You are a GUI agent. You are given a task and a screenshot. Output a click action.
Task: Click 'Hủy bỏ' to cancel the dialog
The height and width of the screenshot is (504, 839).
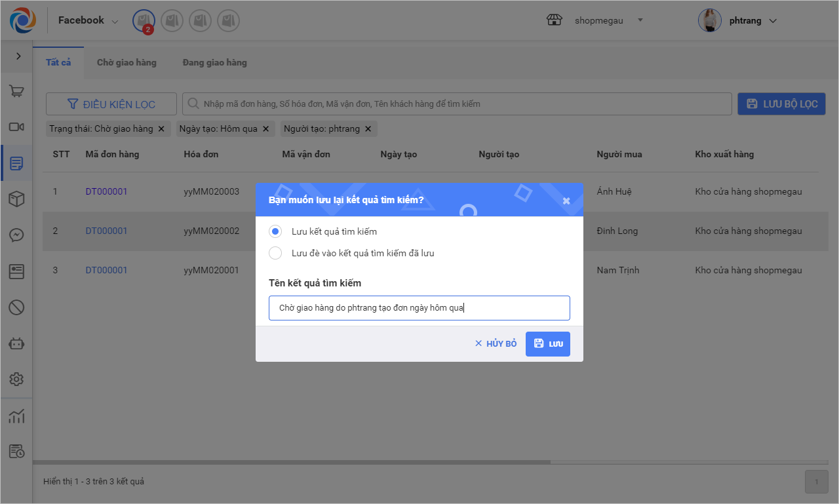[496, 344]
